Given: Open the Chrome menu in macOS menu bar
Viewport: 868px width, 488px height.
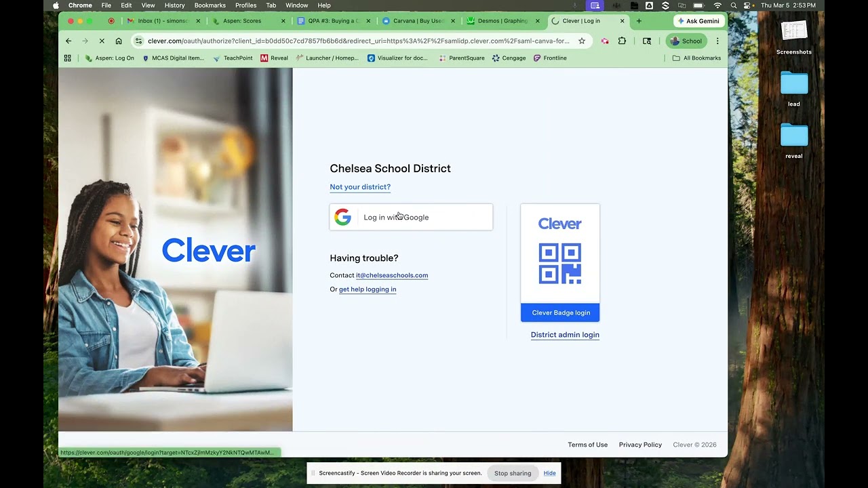Looking at the screenshot, I should 80,5.
